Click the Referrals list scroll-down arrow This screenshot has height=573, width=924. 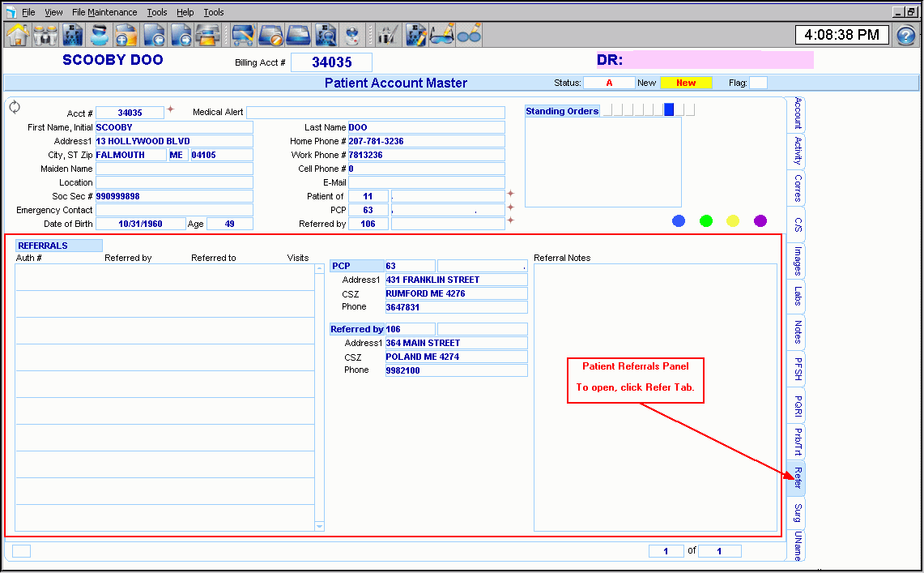319,526
